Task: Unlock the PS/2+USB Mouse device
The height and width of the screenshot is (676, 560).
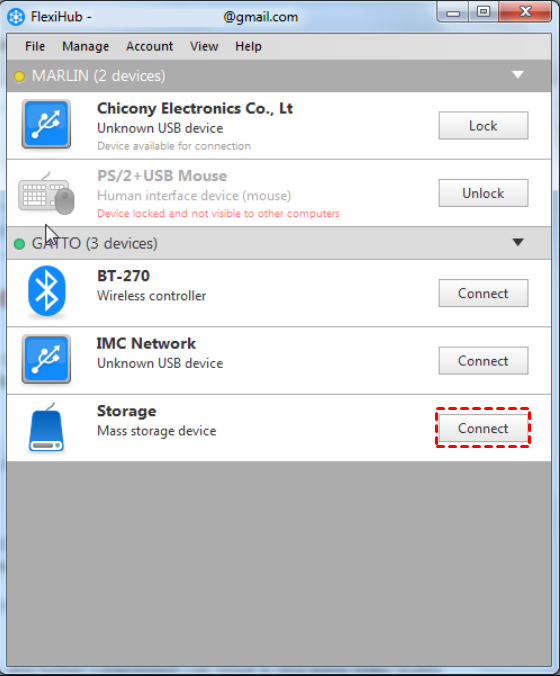Action: 483,193
